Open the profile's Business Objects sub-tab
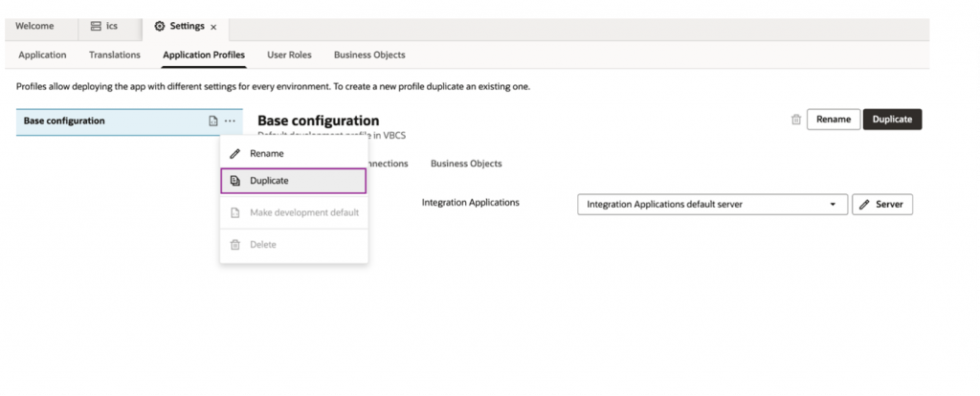This screenshot has width=980, height=396. tap(466, 164)
